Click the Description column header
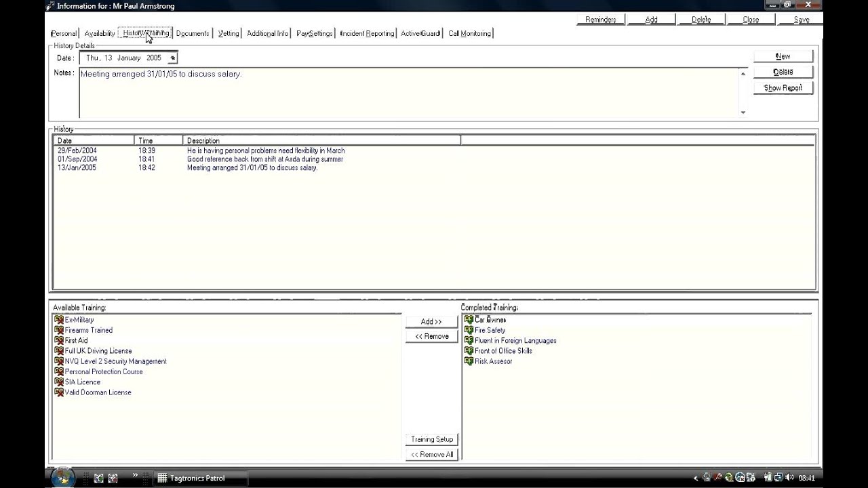868x488 pixels. 321,140
